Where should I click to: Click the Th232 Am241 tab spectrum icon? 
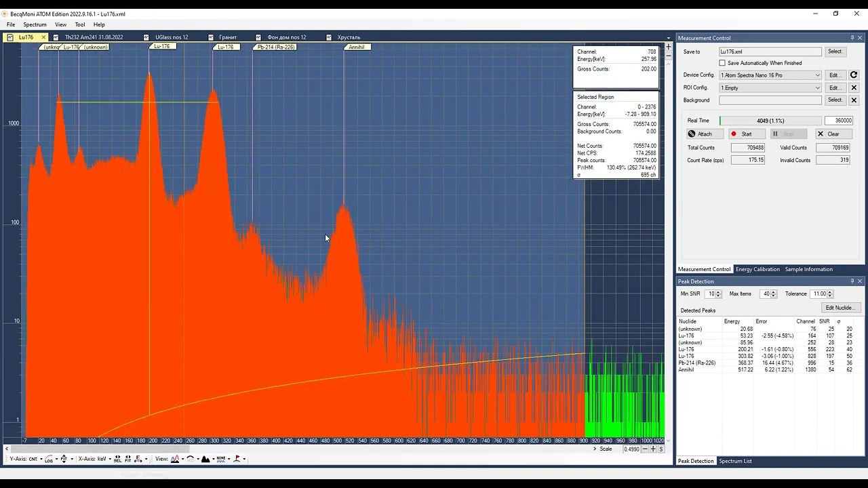(57, 37)
